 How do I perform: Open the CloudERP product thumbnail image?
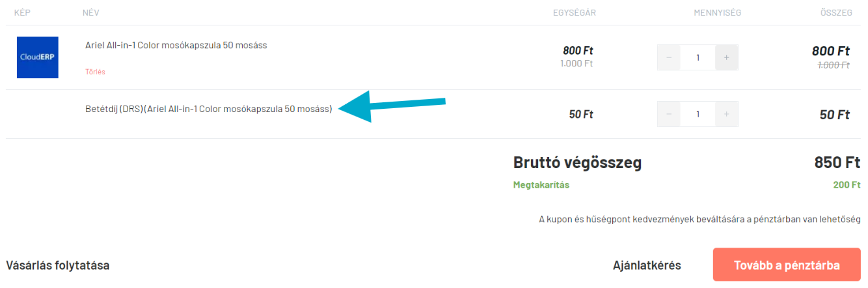[x=38, y=57]
